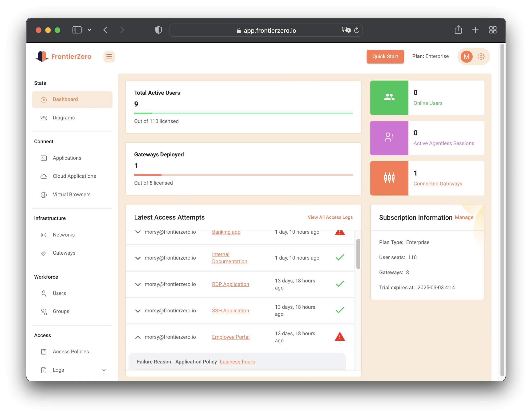
Task: Open the Employee Portal link
Action: pos(231,337)
